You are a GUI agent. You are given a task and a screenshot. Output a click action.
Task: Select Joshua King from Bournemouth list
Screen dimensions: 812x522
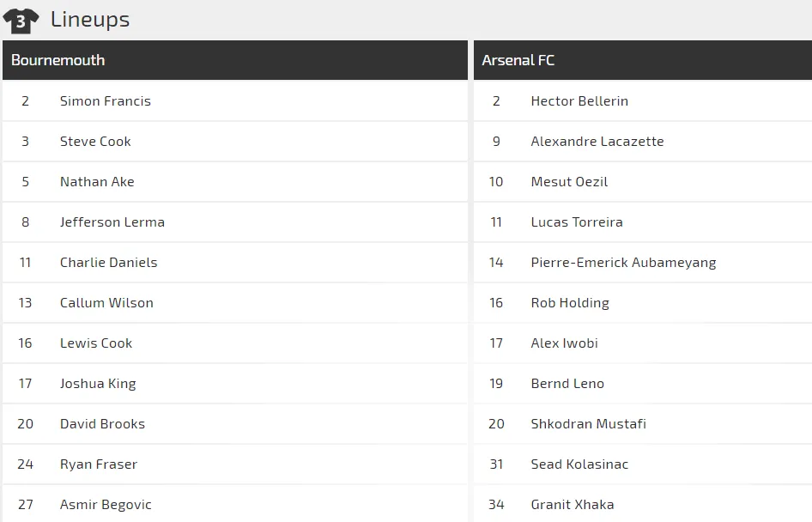tap(98, 383)
